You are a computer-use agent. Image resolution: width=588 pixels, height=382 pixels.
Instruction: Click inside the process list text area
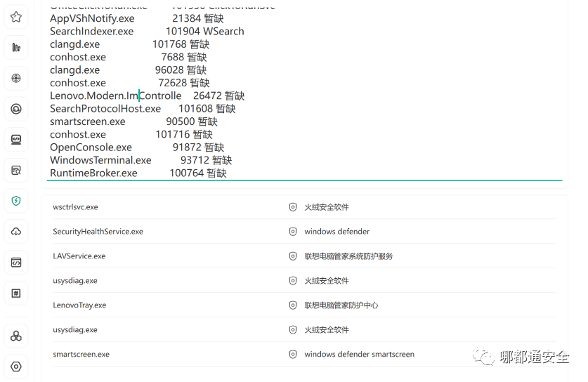tap(304, 93)
